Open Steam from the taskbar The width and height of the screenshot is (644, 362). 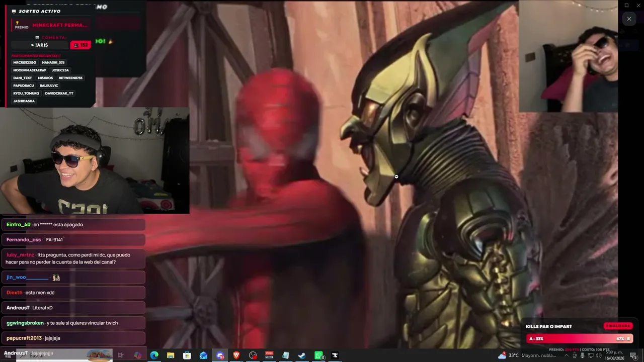(x=302, y=355)
